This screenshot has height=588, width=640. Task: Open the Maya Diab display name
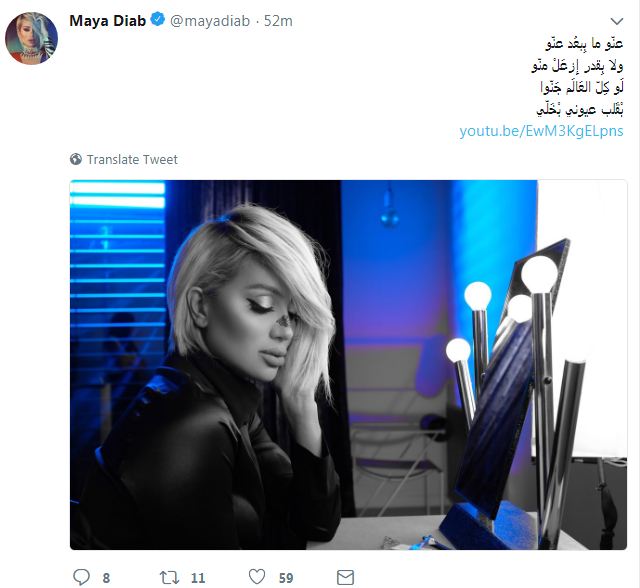coord(108,20)
